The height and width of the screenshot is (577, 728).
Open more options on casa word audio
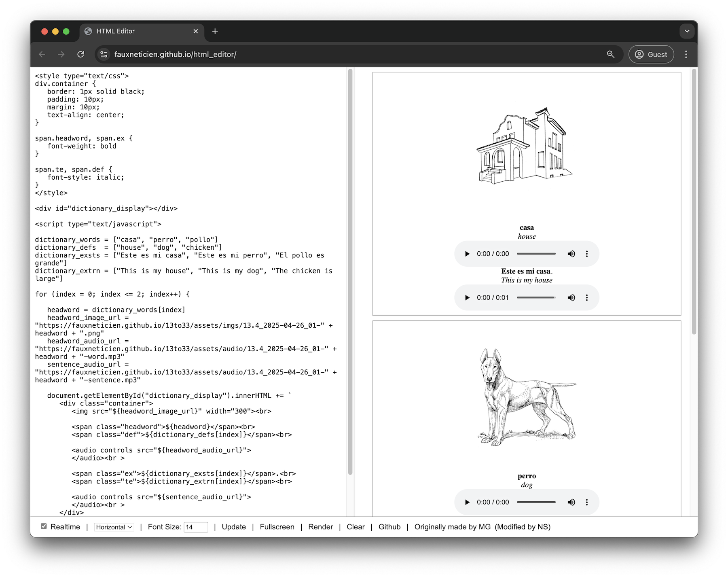pos(587,254)
